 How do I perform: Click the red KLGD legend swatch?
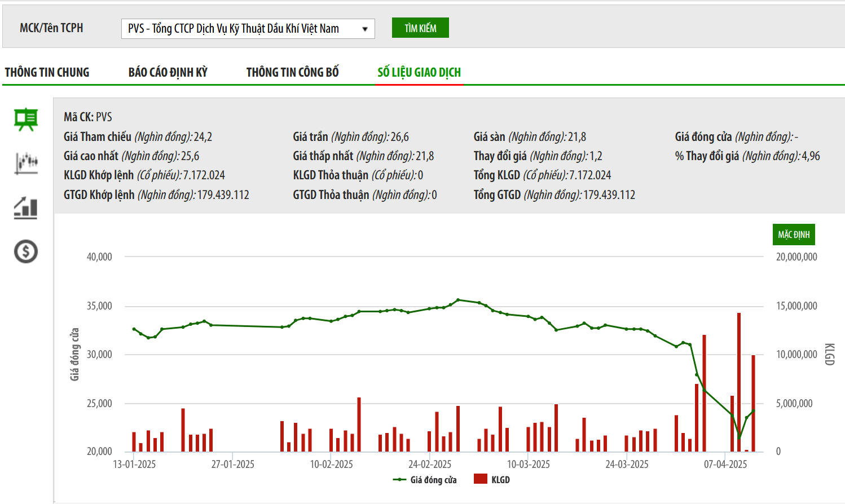(481, 479)
